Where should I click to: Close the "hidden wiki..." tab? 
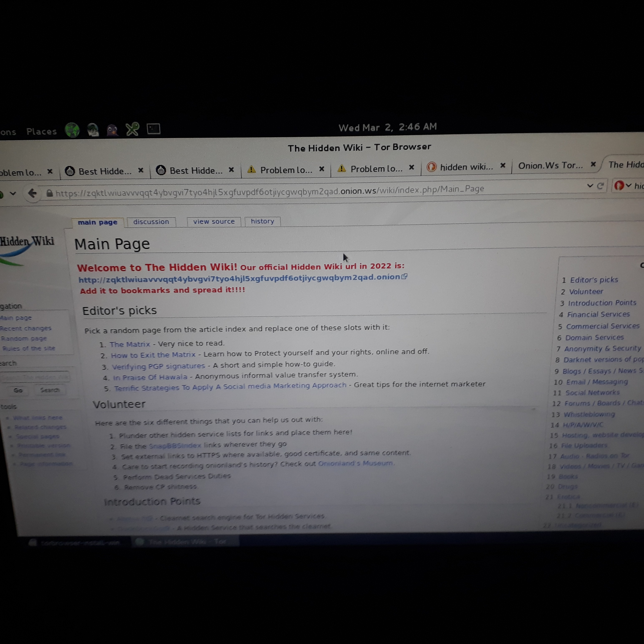pos(503,165)
